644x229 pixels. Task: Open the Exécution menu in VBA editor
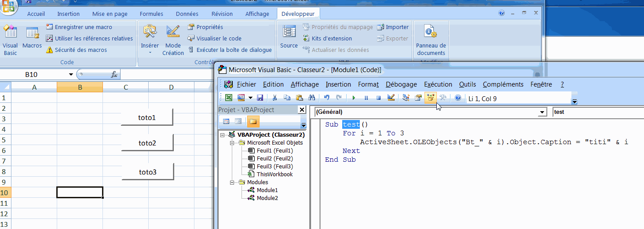point(438,84)
